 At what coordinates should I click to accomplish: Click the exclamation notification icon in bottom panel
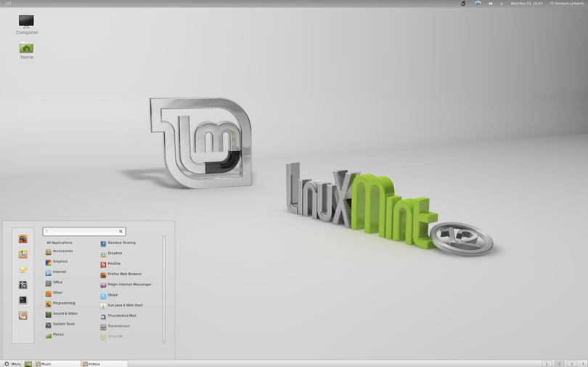point(584,363)
